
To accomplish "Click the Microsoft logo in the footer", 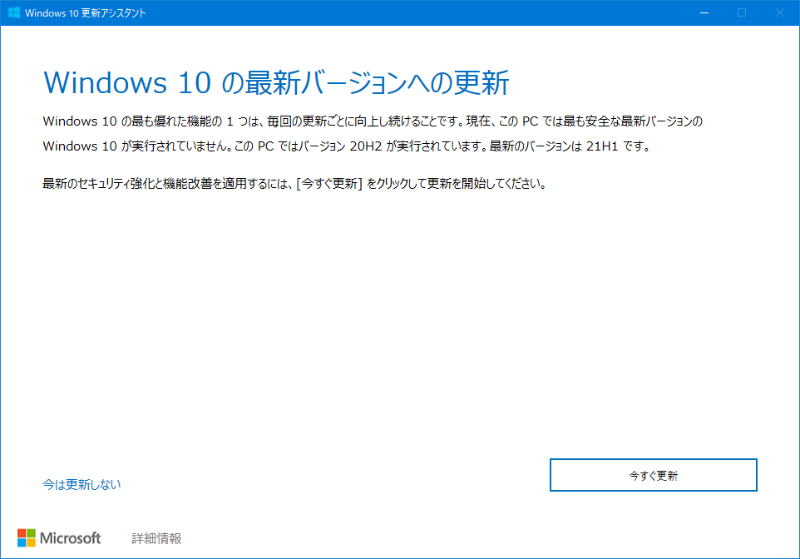I will [x=59, y=538].
